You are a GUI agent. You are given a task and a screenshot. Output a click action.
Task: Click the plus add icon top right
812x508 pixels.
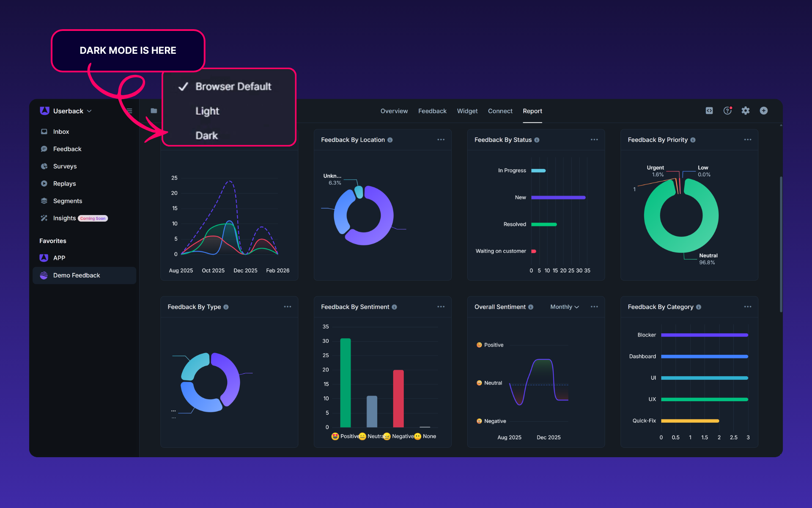(x=764, y=111)
